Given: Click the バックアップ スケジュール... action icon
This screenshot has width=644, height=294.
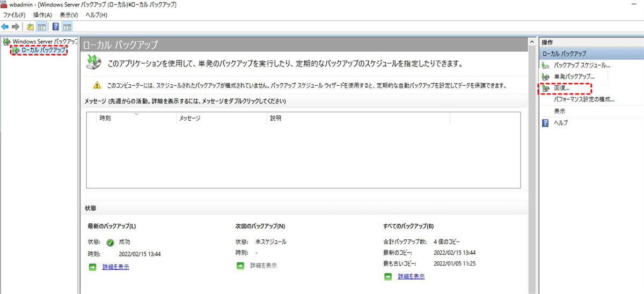Looking at the screenshot, I should (546, 65).
